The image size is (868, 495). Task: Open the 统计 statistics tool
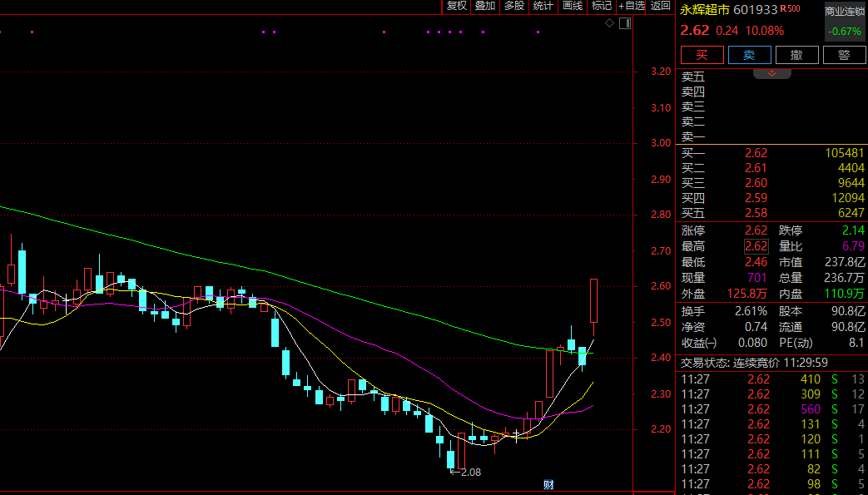543,6
